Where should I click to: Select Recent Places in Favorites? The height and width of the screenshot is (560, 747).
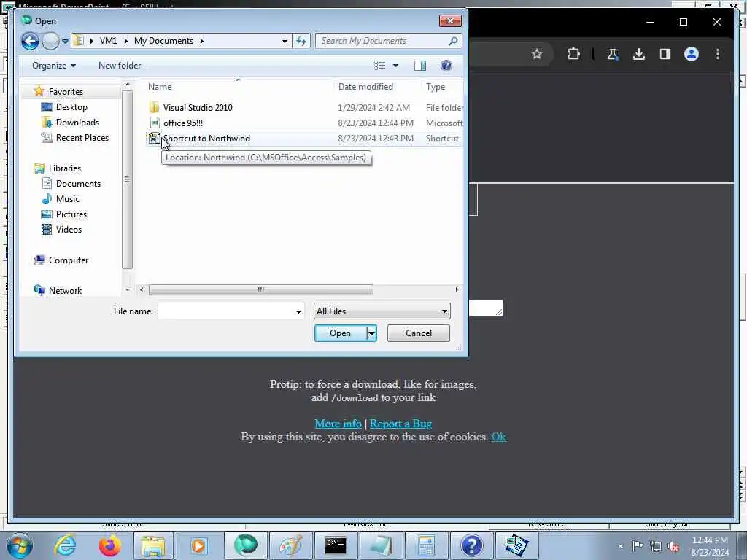click(82, 138)
